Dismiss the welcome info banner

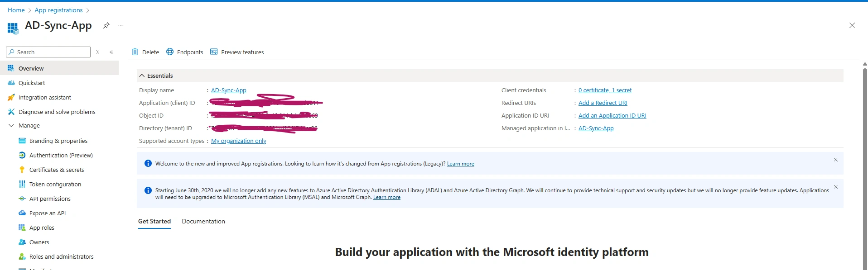point(836,160)
